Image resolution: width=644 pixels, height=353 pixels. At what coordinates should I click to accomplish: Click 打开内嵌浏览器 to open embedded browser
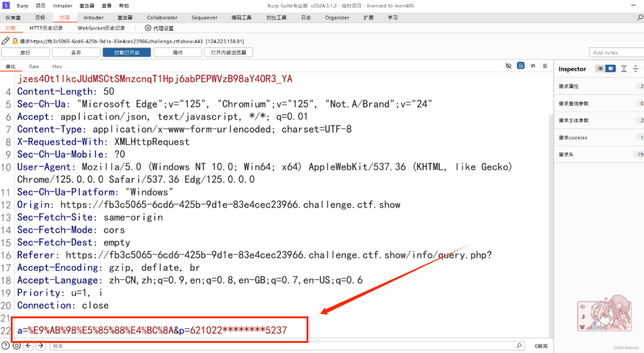tap(228, 52)
